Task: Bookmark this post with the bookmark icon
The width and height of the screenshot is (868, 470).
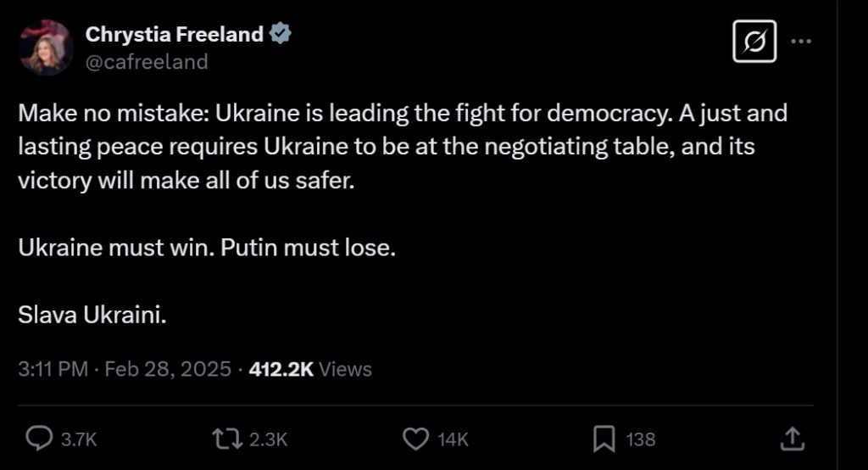Action: coord(603,439)
